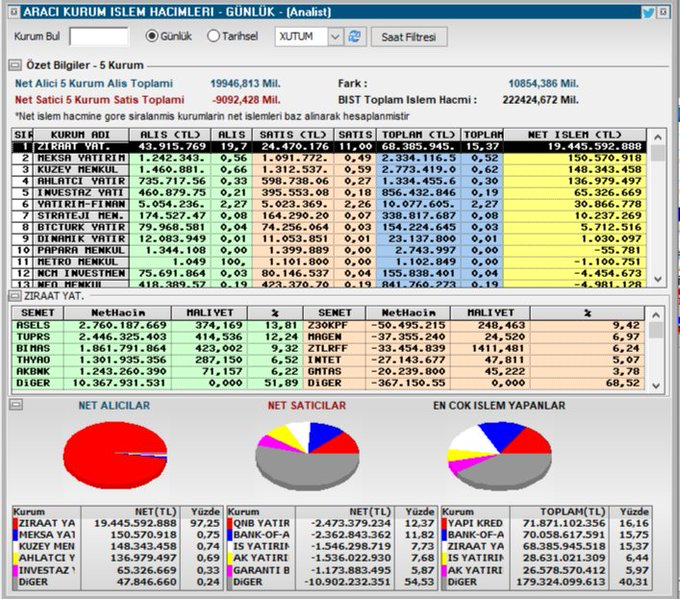Sort by TOPLAM (TL) column header

(x=418, y=134)
